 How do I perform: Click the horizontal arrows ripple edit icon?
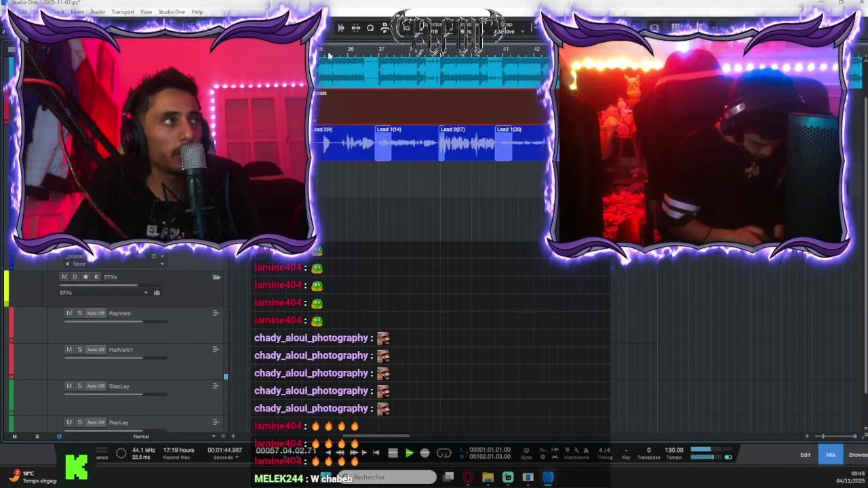355,28
